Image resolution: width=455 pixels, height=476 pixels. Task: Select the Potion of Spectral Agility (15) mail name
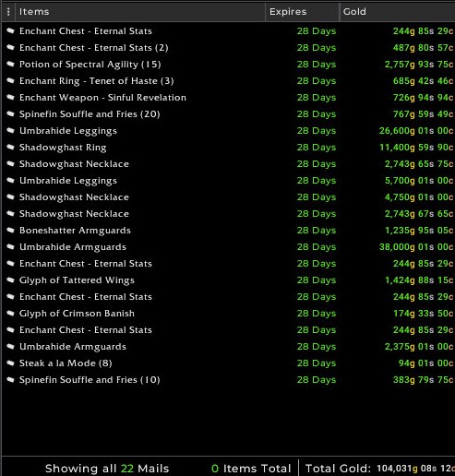tap(90, 65)
